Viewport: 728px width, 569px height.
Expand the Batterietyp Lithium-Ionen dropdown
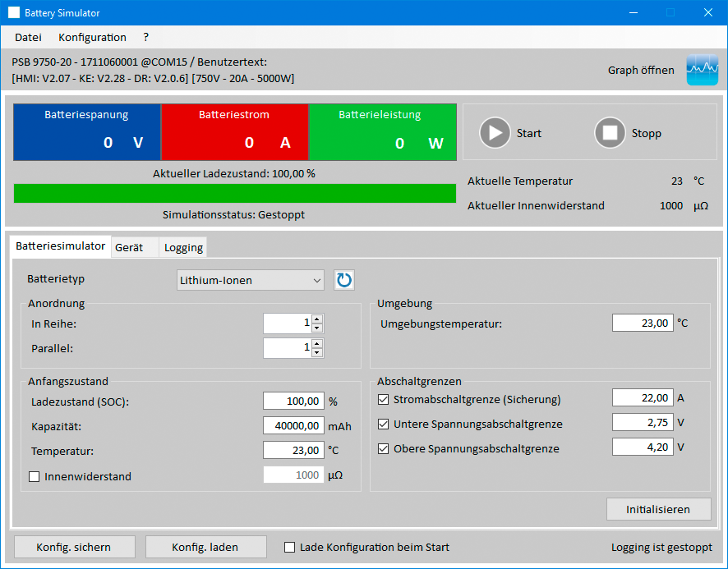point(251,280)
